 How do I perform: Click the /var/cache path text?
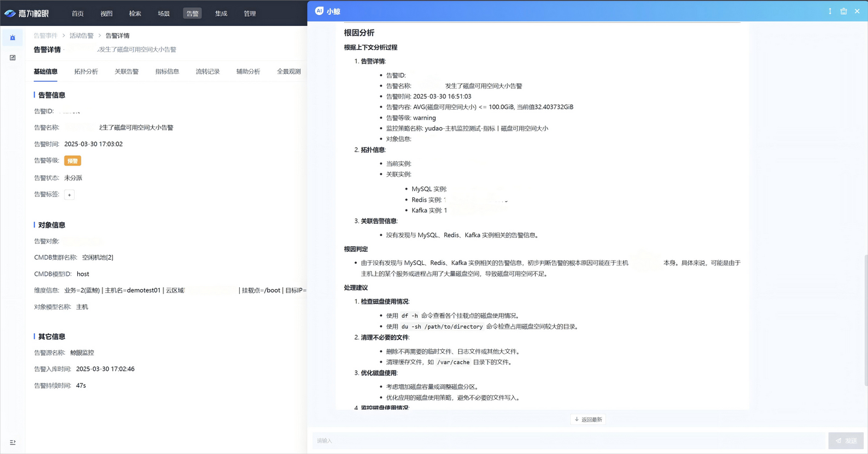453,362
